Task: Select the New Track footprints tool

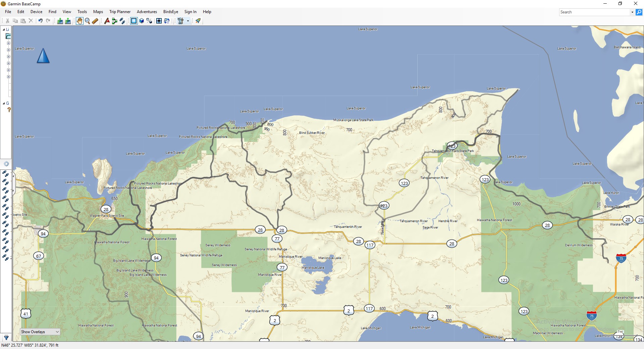Action: pyautogui.click(x=122, y=21)
